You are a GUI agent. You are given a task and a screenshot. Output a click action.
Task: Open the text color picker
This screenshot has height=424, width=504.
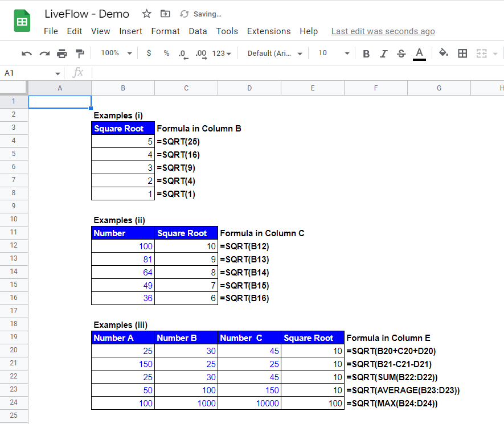[419, 53]
